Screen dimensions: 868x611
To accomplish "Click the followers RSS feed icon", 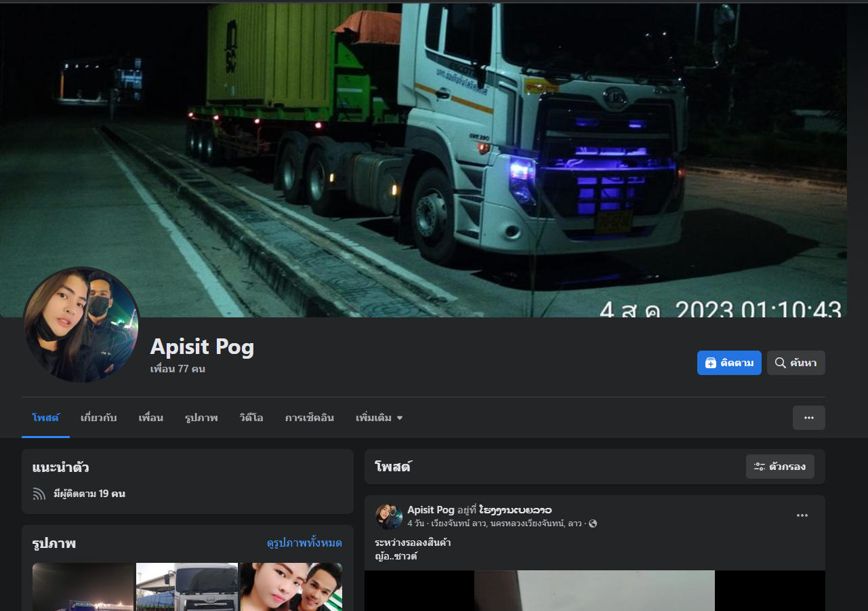I will pyautogui.click(x=39, y=494).
